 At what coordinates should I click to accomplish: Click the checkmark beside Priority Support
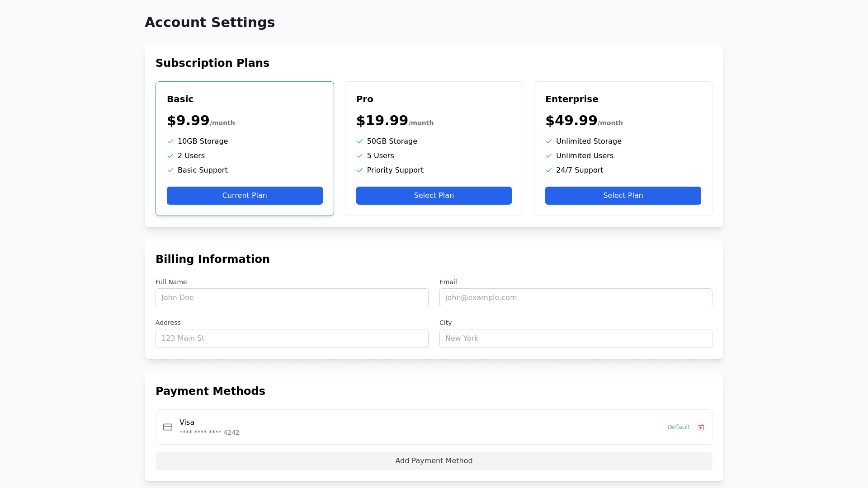(x=360, y=170)
